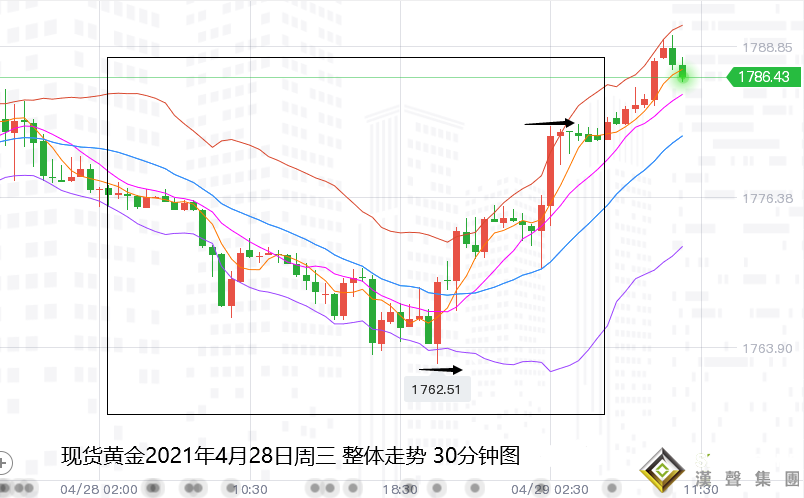Image resolution: width=804 pixels, height=498 pixels.
Task: Select the 10:30 time axis label
Action: [x=249, y=490]
